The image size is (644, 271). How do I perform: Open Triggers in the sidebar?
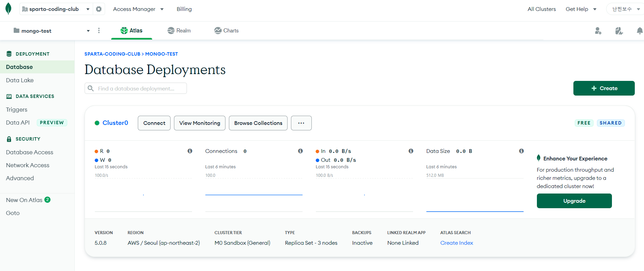17,110
